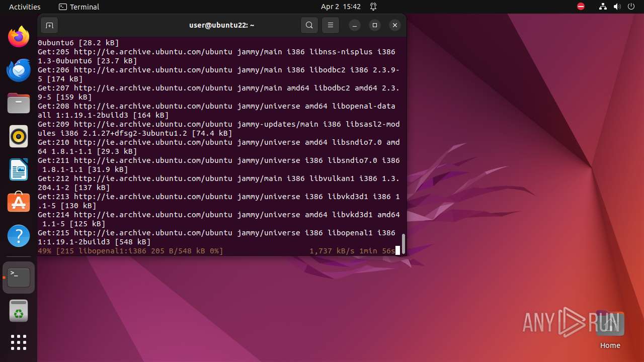Open Ubuntu Software store

point(19,203)
